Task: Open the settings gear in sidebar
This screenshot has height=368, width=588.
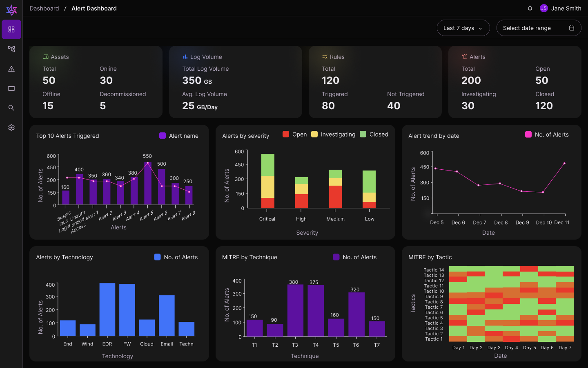Action: (x=11, y=128)
